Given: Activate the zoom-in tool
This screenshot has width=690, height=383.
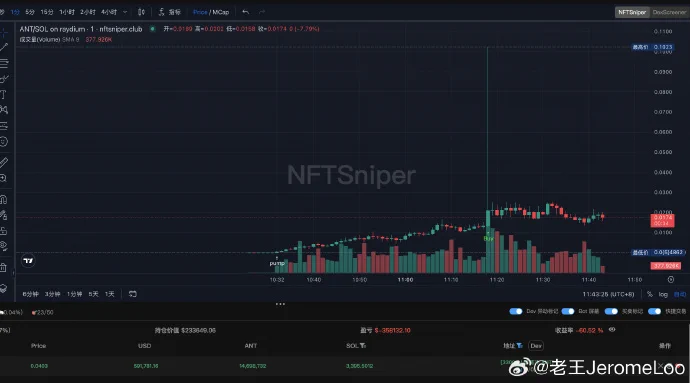Looking at the screenshot, I should click(x=4, y=178).
